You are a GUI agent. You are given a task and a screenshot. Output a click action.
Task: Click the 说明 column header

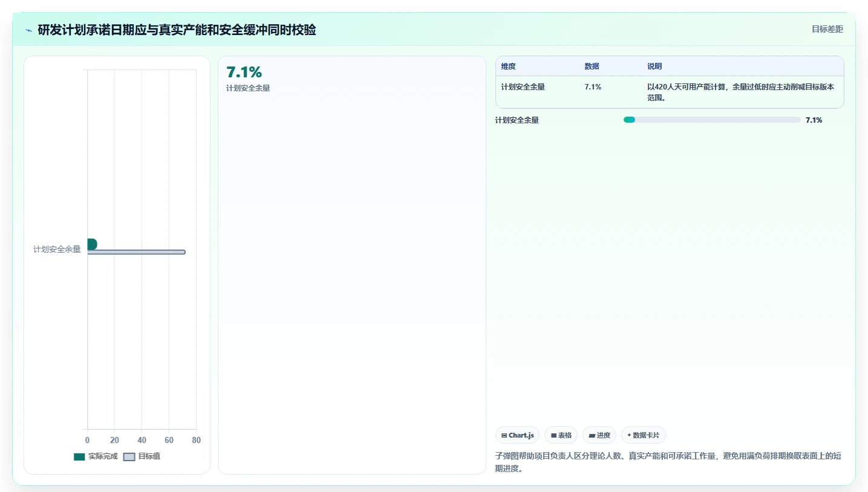[x=654, y=66]
